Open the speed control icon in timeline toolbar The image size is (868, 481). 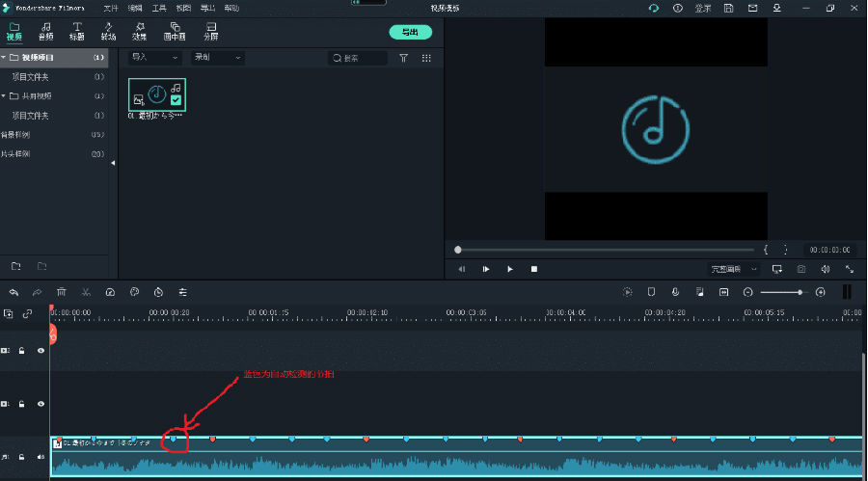click(110, 292)
